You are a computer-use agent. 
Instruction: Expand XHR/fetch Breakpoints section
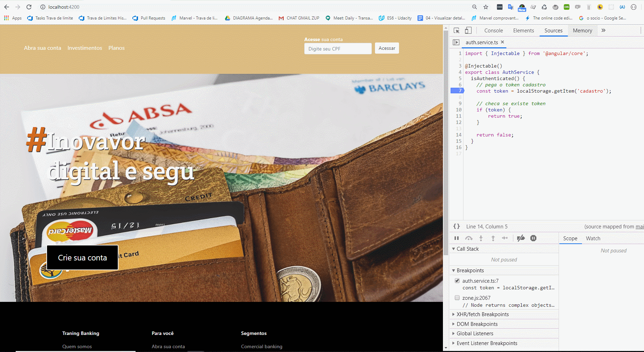(481, 314)
